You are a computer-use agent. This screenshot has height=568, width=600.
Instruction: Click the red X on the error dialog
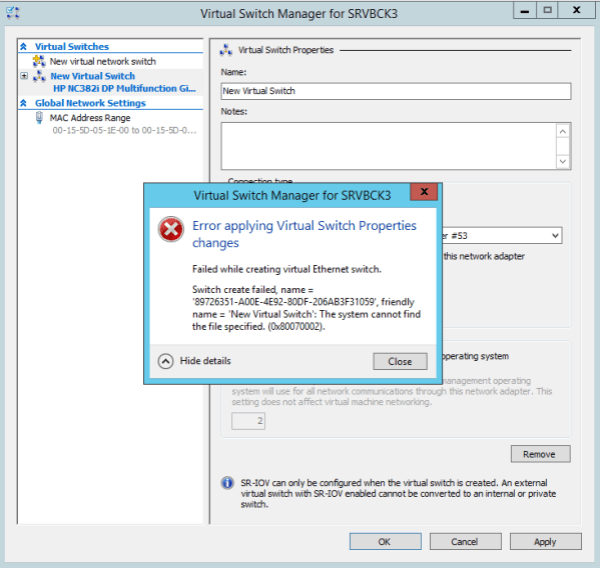tap(424, 192)
